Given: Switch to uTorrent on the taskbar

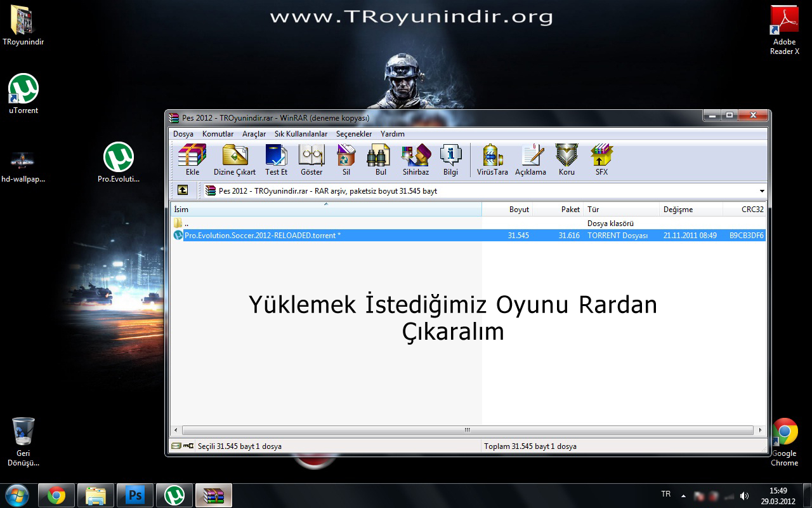Looking at the screenshot, I should (174, 495).
